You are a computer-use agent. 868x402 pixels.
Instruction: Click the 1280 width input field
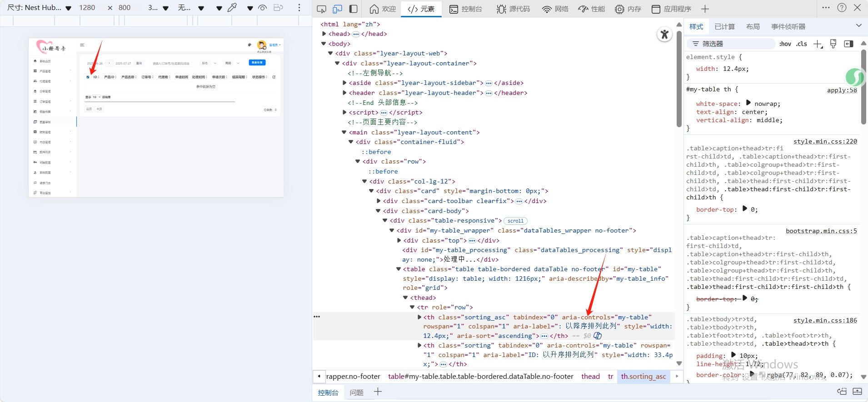[x=87, y=8]
